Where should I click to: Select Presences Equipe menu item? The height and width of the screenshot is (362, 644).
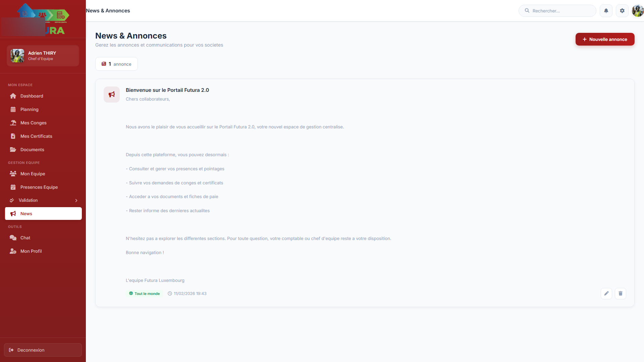39,187
